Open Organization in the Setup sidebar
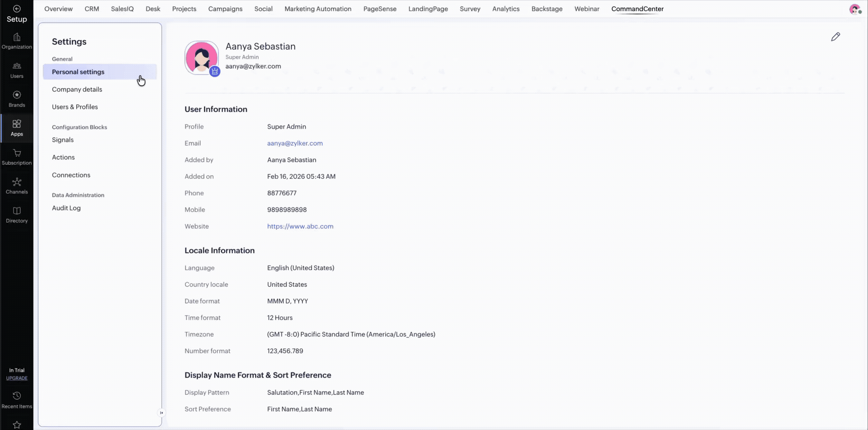Viewport: 868px width, 430px height. pyautogui.click(x=17, y=41)
